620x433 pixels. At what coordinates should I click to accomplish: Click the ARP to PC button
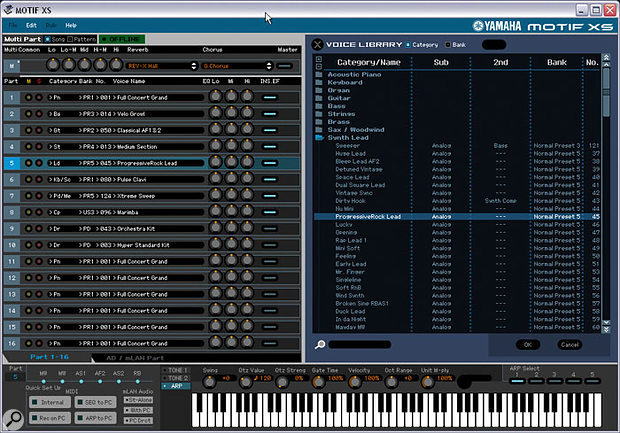(96, 418)
